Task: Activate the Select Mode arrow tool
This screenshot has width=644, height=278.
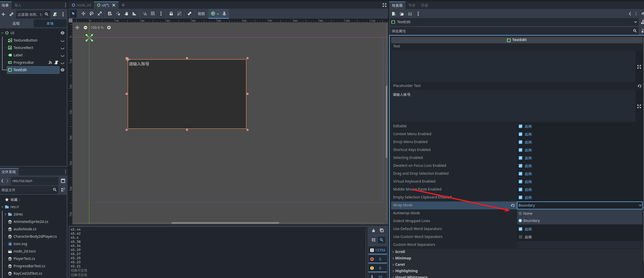Action: pyautogui.click(x=73, y=14)
